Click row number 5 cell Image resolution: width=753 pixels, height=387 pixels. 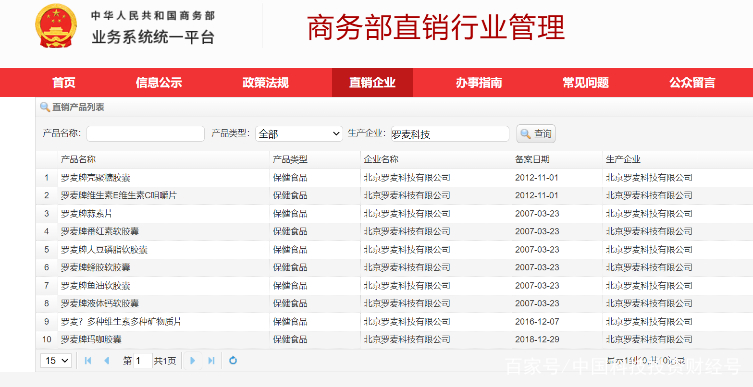pyautogui.click(x=47, y=250)
